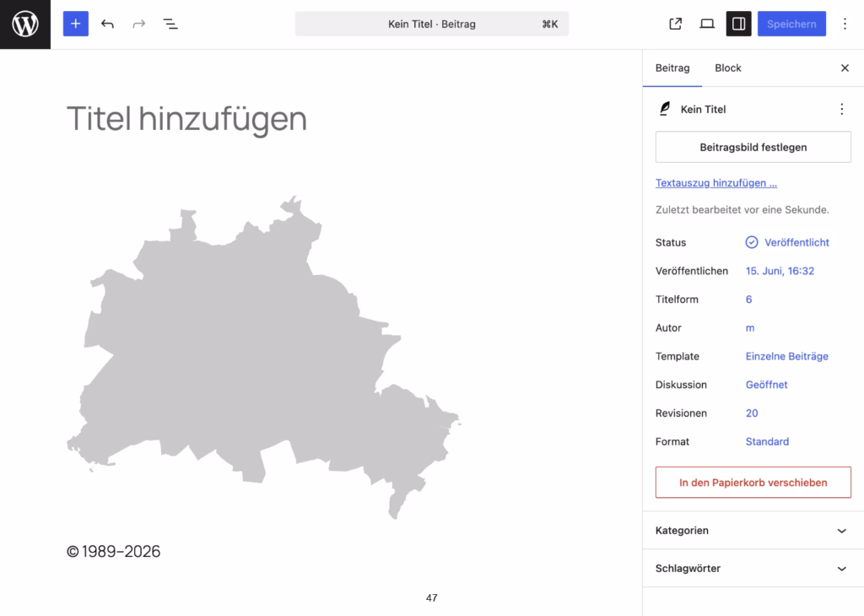Viewport: 864px width, 616px height.
Task: Click the Speichern button
Action: (791, 24)
